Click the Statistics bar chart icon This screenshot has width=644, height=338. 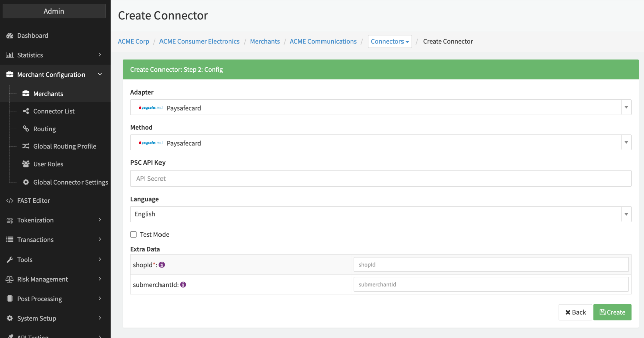tap(9, 55)
